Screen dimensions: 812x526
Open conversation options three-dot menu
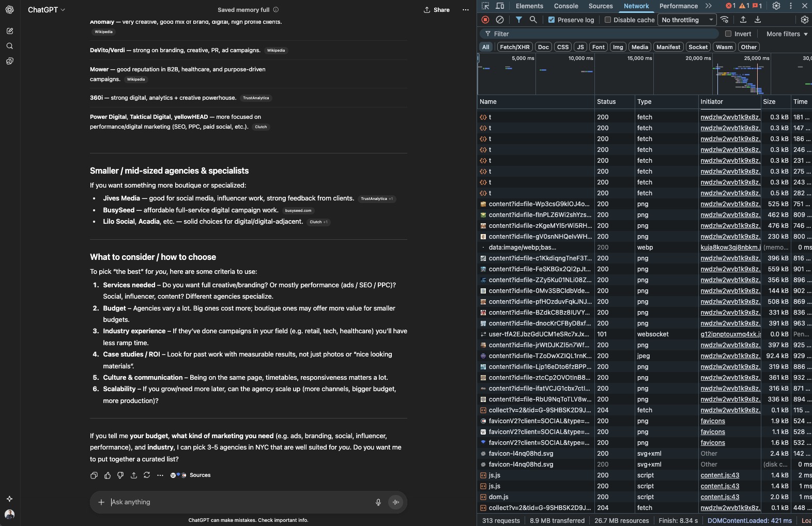click(466, 10)
